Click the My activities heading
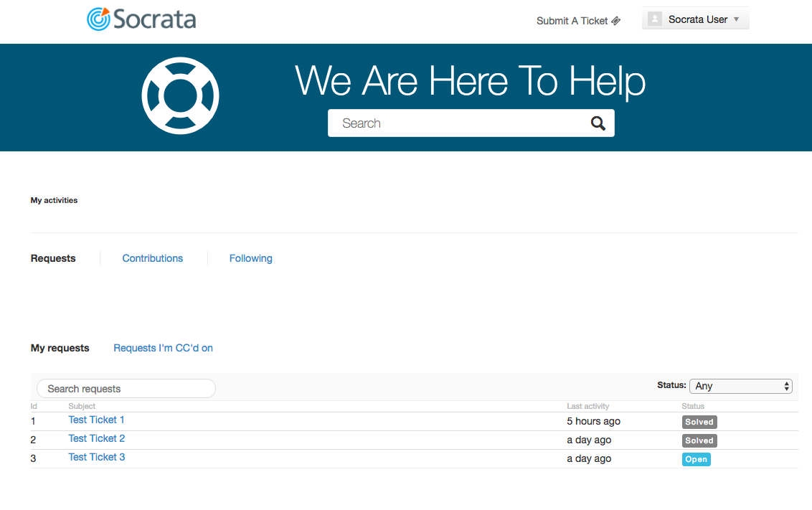Screen dimensions: 812x510 pos(54,200)
